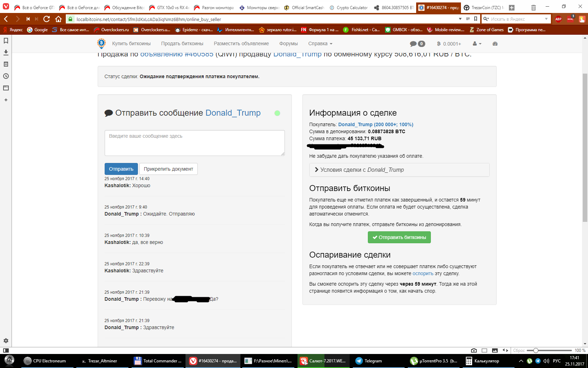This screenshot has height=368, width=588.
Task: Click the Яндекс search field
Action: [x=516, y=19]
